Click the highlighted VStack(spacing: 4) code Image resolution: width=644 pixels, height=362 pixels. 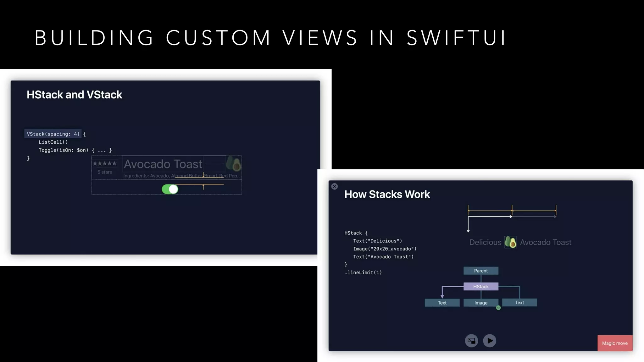[53, 134]
